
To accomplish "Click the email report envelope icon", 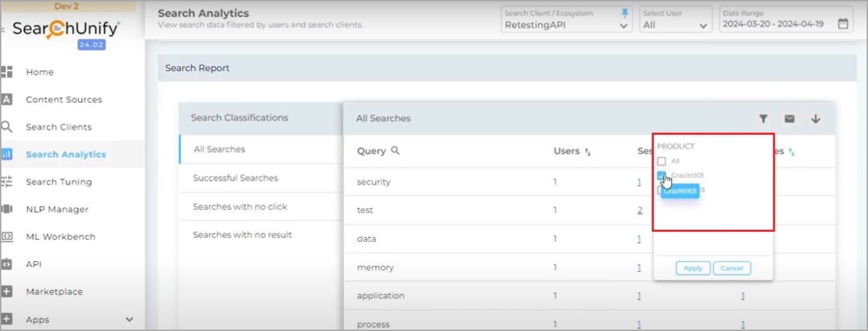I will pyautogui.click(x=789, y=119).
